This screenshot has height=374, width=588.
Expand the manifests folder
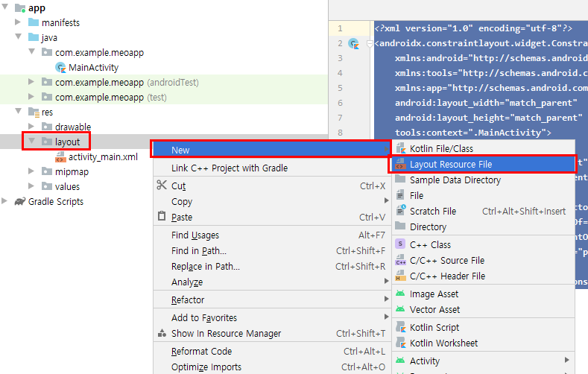click(18, 22)
